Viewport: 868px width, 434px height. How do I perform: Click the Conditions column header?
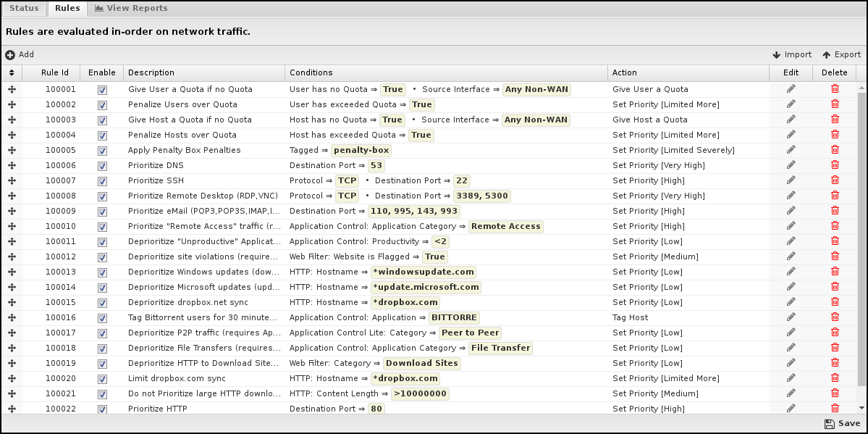click(446, 72)
